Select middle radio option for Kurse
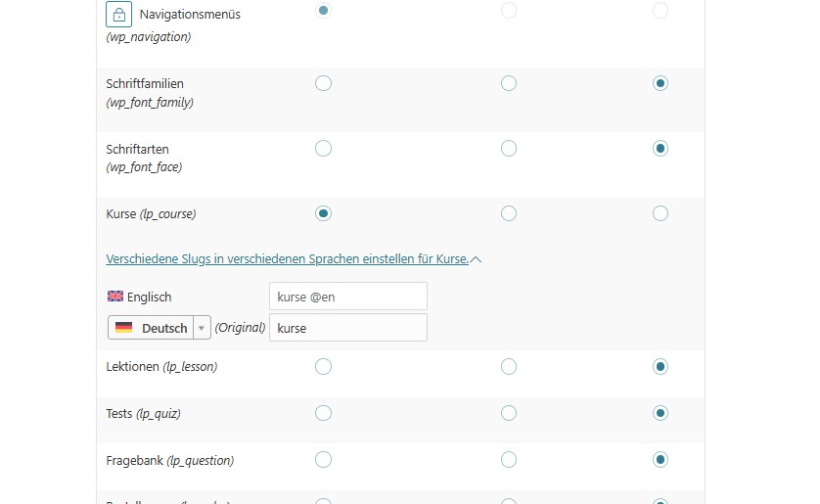The image size is (820, 504). 509,213
